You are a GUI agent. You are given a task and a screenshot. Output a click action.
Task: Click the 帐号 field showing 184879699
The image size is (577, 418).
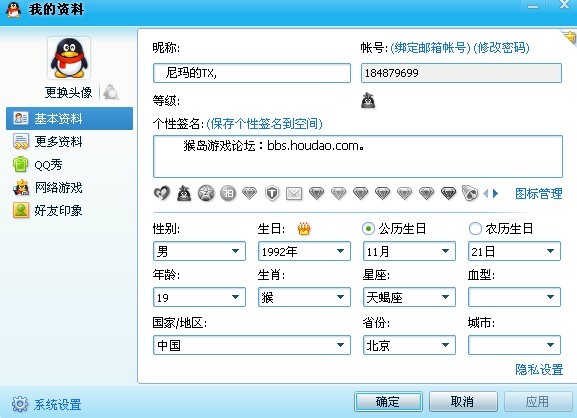click(461, 73)
